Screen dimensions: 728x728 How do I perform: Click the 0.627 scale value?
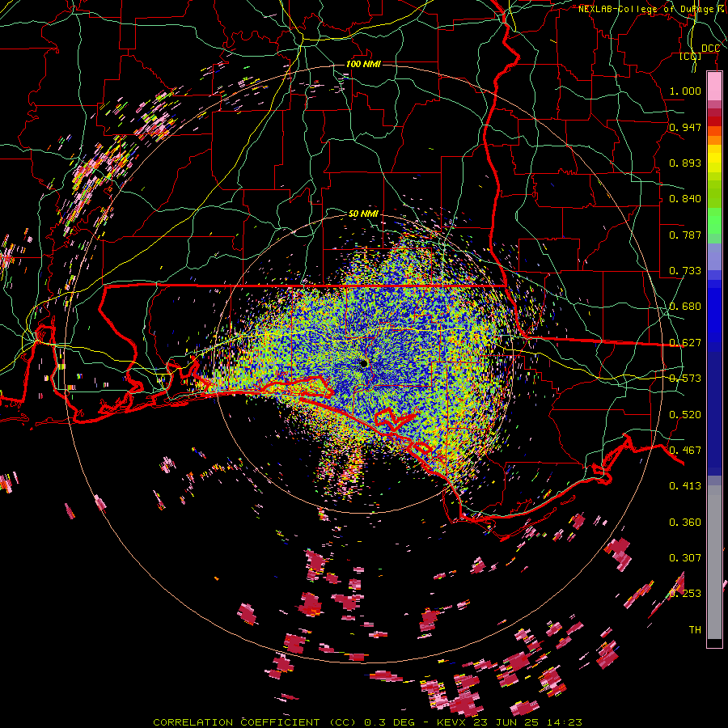[x=685, y=342]
